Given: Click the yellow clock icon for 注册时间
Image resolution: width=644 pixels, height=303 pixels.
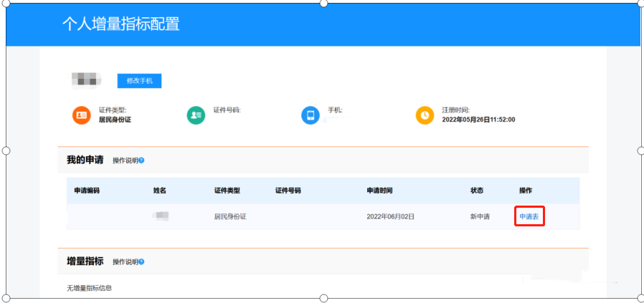Looking at the screenshot, I should tap(425, 115).
